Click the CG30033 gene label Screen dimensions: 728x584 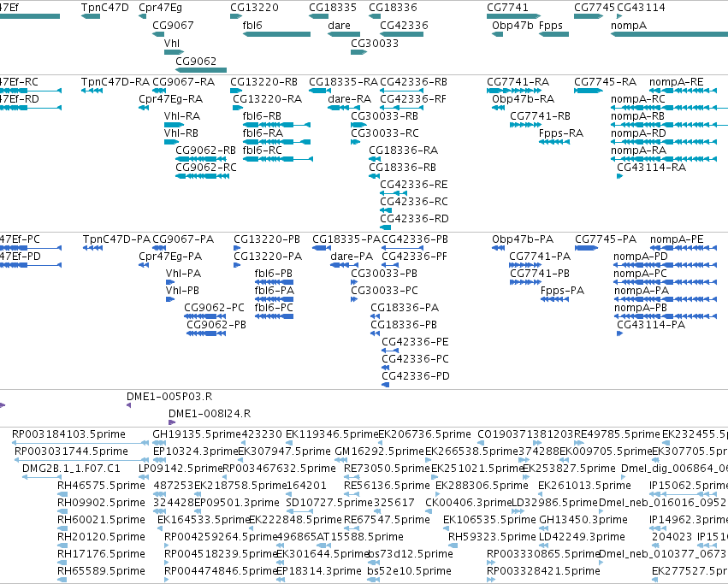(x=375, y=43)
